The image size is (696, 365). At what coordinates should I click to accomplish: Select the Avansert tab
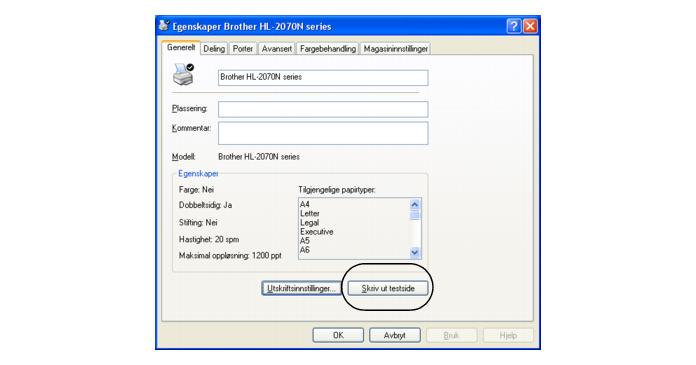tap(277, 49)
